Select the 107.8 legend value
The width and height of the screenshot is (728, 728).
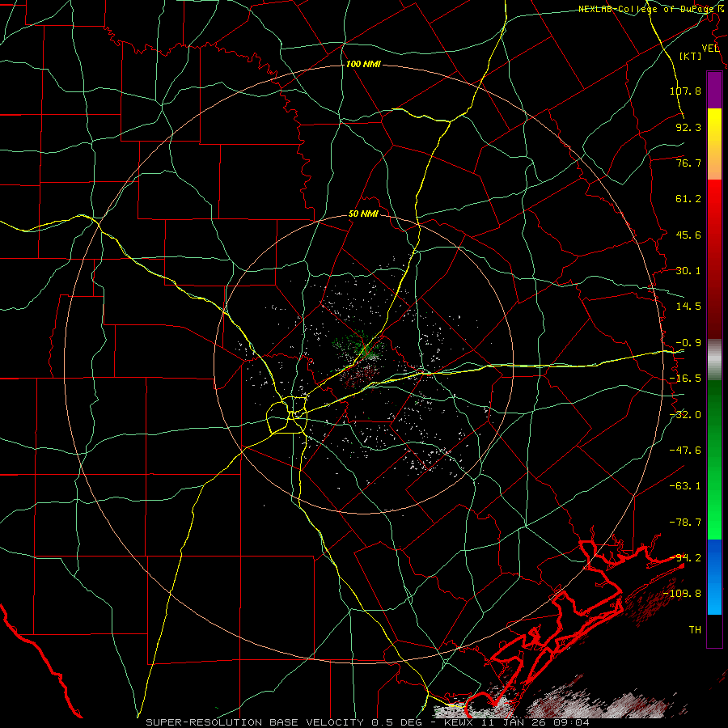685,91
